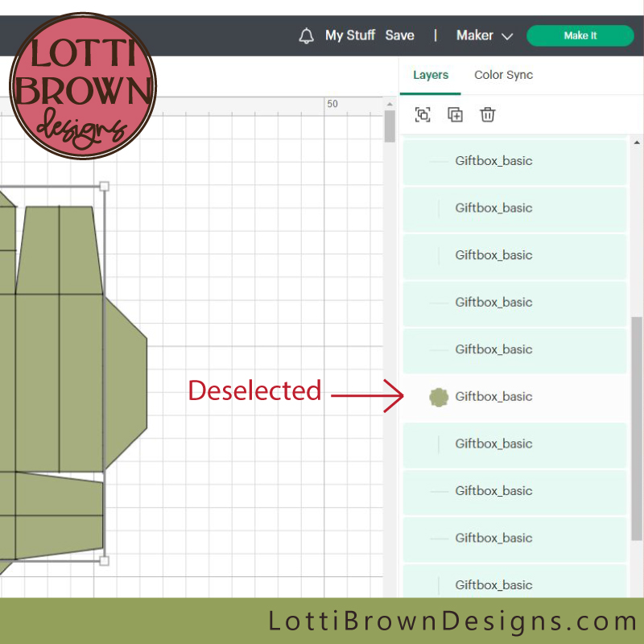The height and width of the screenshot is (644, 644).
Task: Click the Layers panel vertical scrollbar
Action: [x=637, y=427]
